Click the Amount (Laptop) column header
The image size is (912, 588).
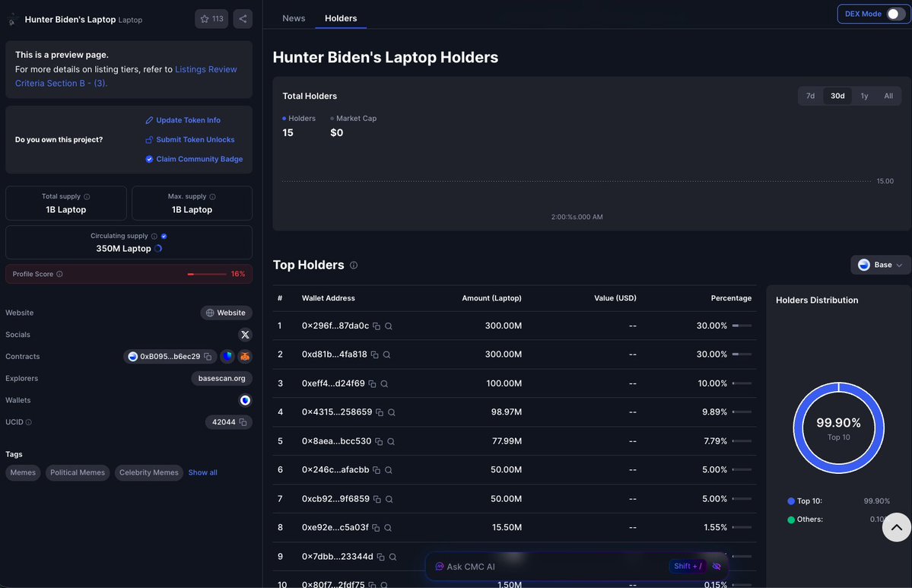click(491, 298)
